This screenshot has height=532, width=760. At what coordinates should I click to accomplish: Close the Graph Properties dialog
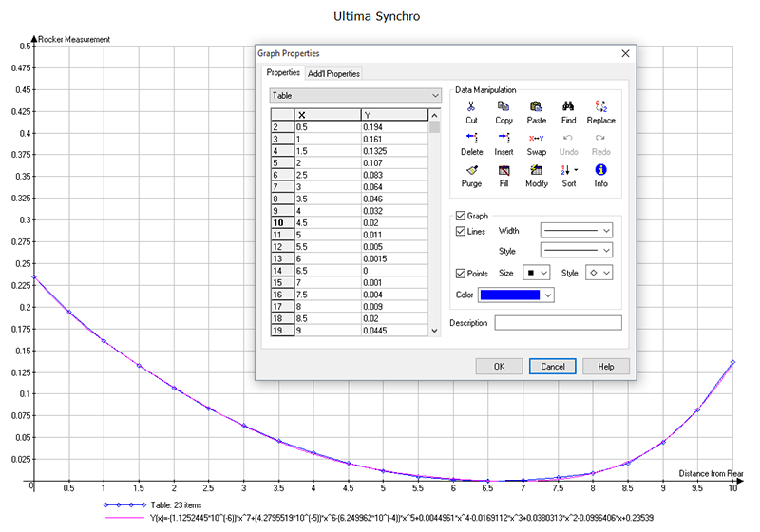[625, 53]
